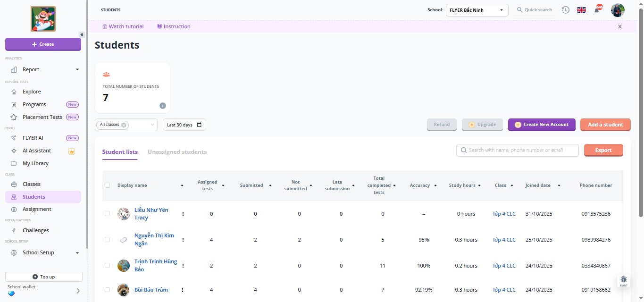The image size is (644, 302).
Task: Switch to Unassigned students tab
Action: 177,152
